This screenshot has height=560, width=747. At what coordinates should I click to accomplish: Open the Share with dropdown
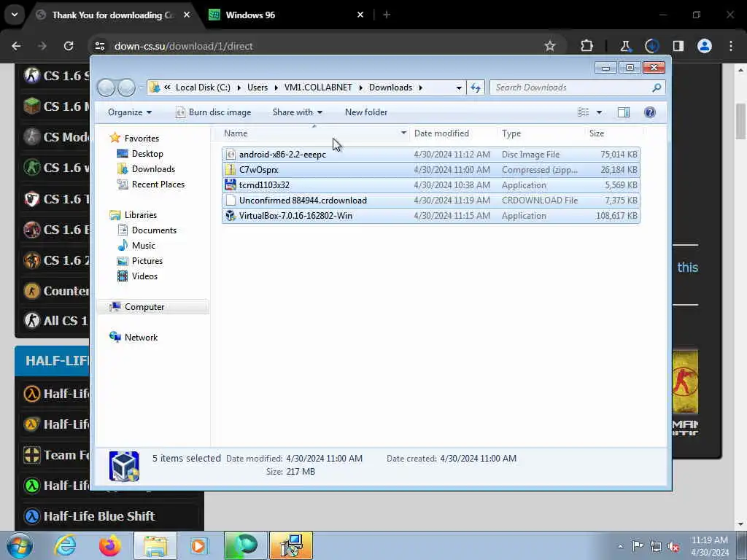point(298,112)
